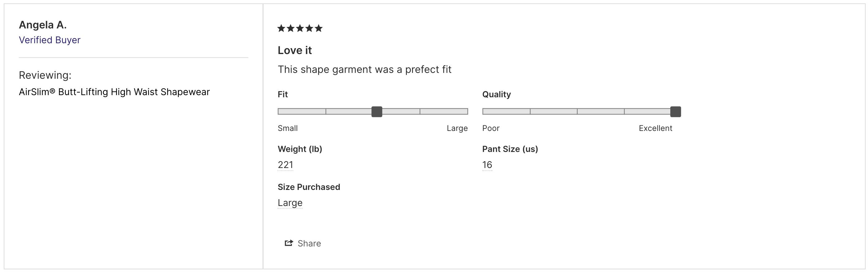Click the Poor end of Quality slider
This screenshot has width=868, height=273.
pyautogui.click(x=491, y=128)
